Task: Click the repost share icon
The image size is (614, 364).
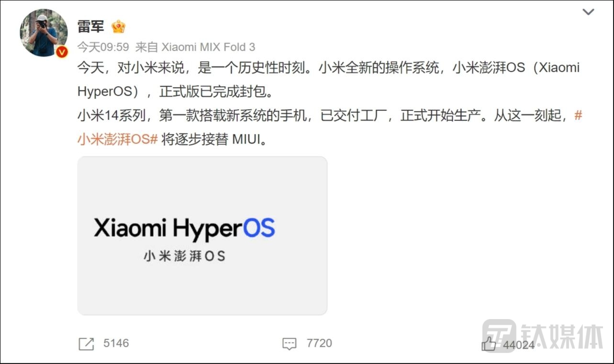Action: (86, 343)
